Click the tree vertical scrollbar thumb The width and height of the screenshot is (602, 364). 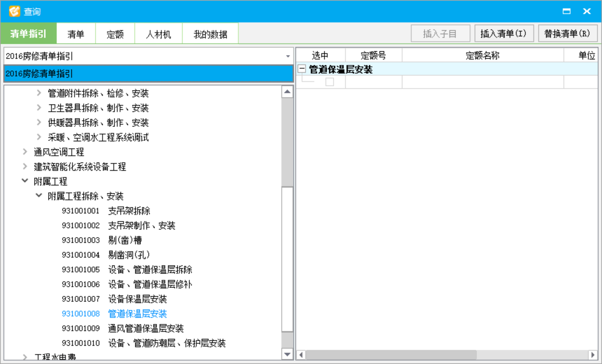click(287, 259)
